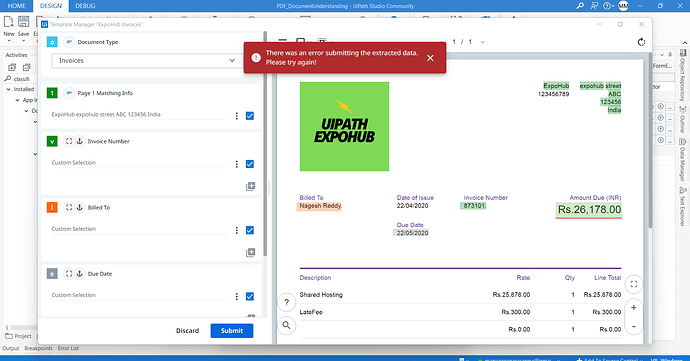Uncheck the Billed To checkbox

coord(250,230)
